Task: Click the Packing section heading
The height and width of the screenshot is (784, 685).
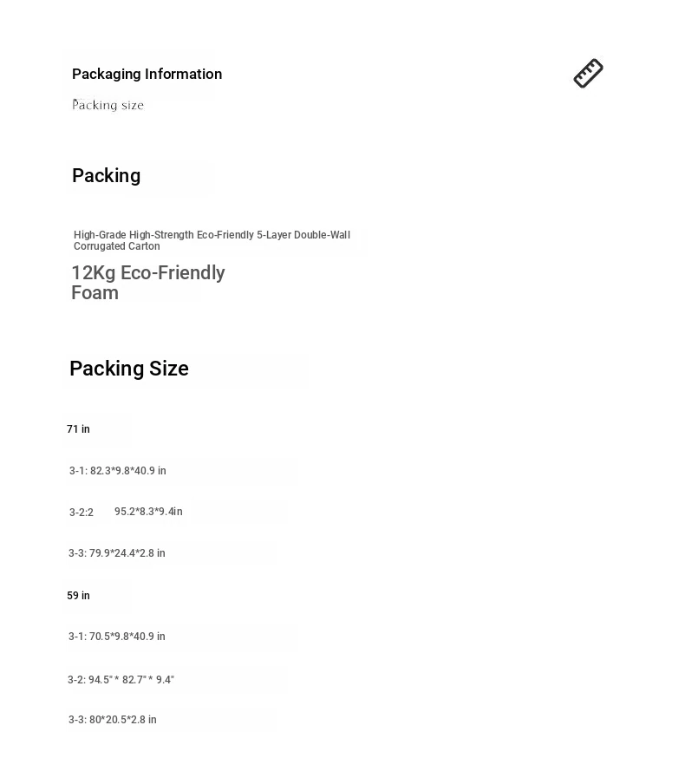Action: click(106, 175)
